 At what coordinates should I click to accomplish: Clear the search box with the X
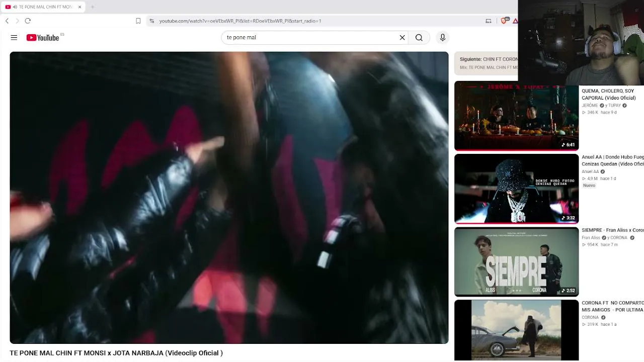403,38
